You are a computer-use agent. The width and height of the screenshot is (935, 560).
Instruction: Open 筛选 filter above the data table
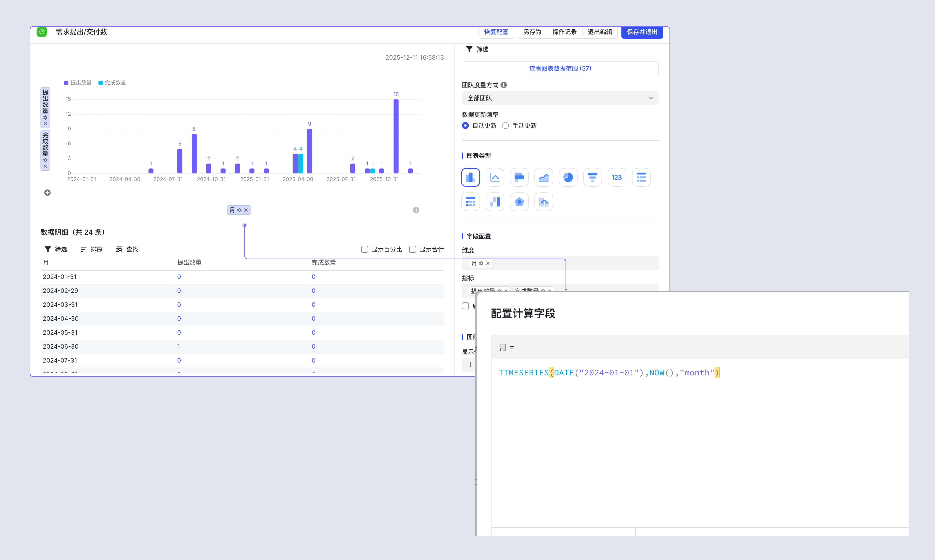point(56,249)
